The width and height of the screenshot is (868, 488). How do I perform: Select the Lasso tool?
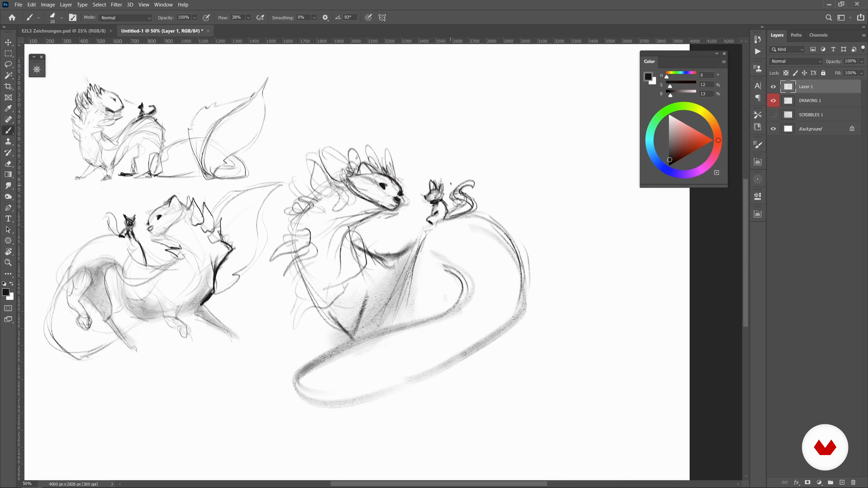tap(8, 65)
